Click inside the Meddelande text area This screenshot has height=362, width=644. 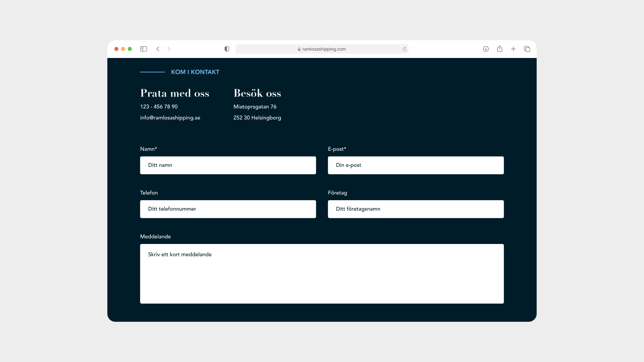pos(322,274)
